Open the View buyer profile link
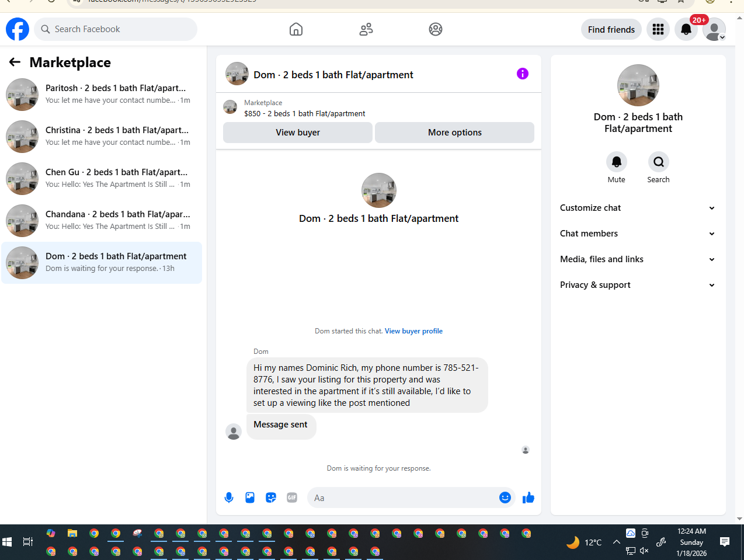 [413, 331]
